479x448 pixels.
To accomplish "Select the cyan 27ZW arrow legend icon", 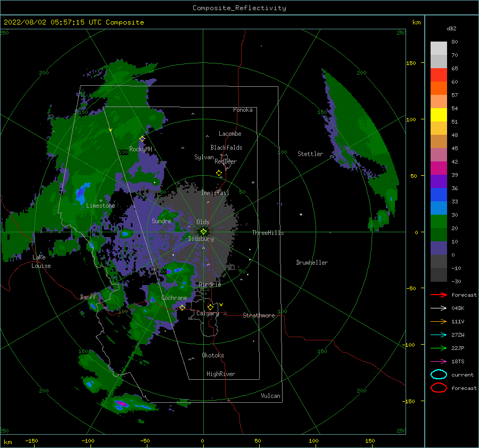I will pos(439,335).
